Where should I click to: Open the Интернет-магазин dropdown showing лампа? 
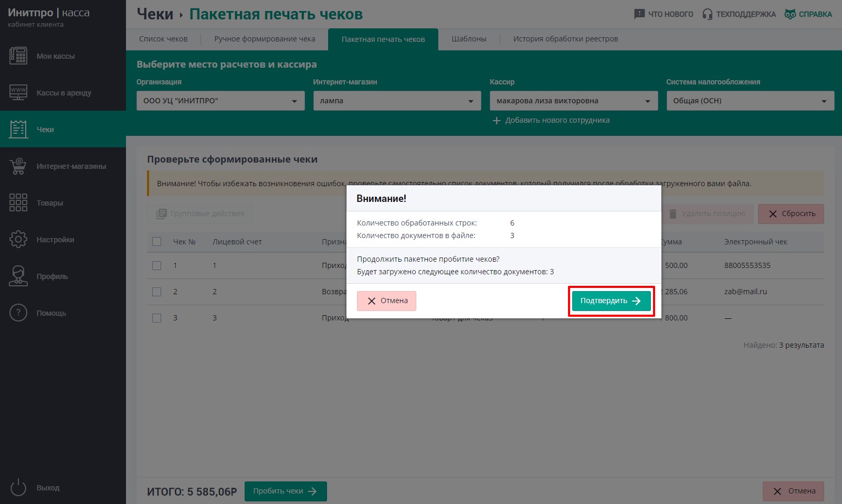coord(397,101)
